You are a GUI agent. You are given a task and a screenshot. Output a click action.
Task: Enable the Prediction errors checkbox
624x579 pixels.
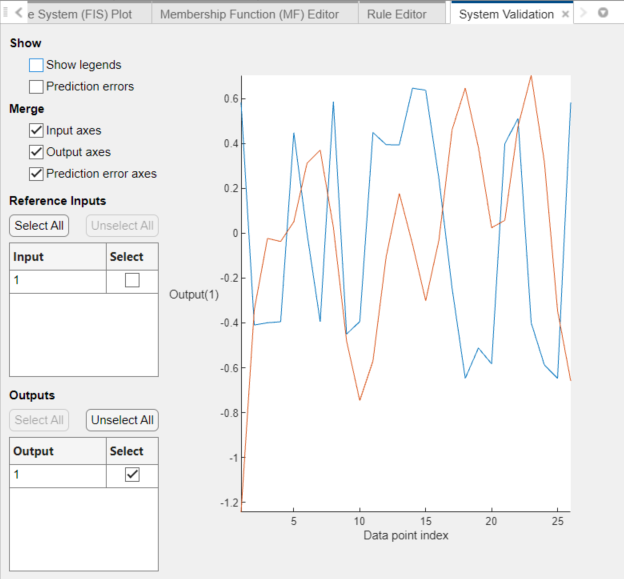(x=36, y=87)
